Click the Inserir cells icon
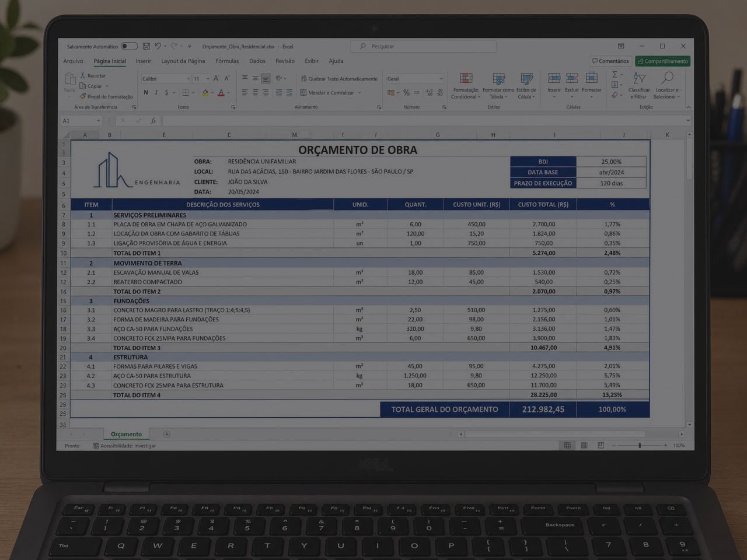Screen dimensions: 747x560 click(x=554, y=85)
